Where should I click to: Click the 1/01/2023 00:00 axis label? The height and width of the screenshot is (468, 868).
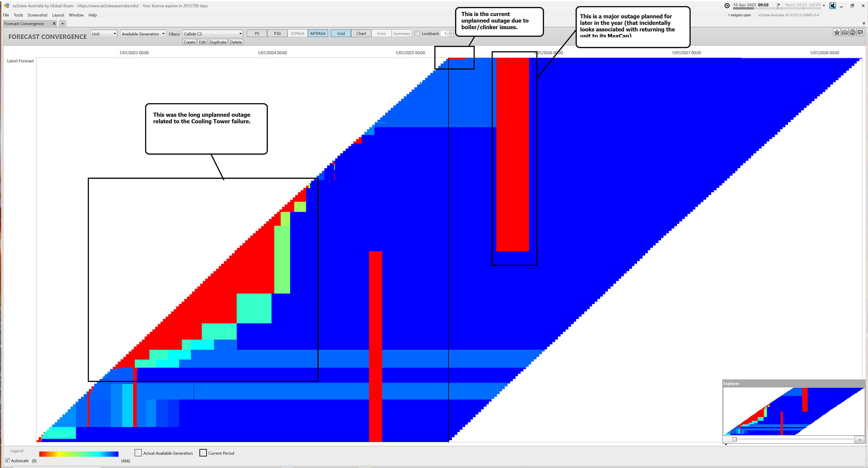point(134,53)
